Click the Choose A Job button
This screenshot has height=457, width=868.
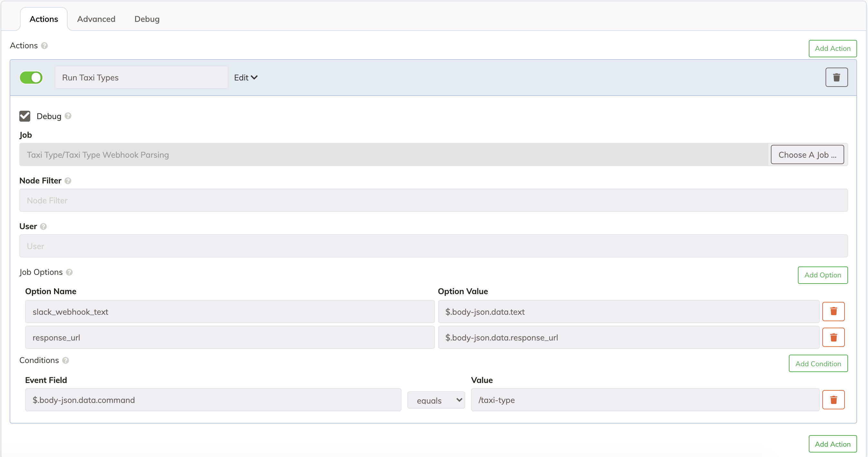coord(807,154)
